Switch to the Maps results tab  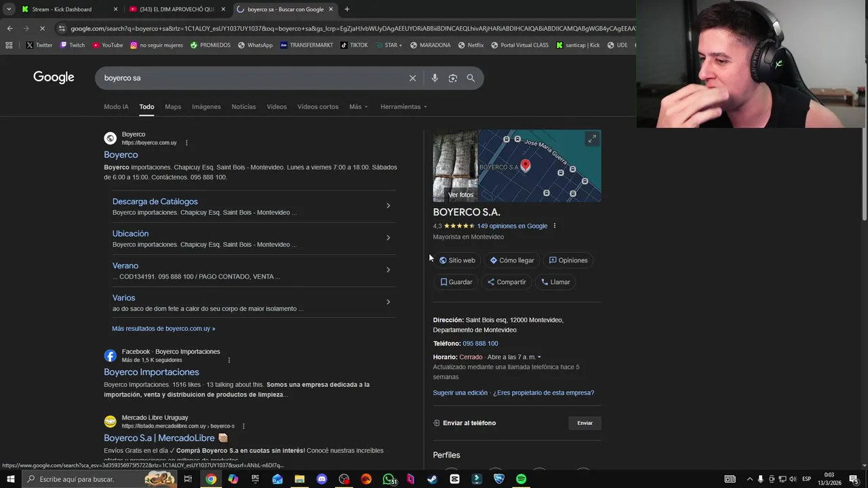tap(173, 106)
